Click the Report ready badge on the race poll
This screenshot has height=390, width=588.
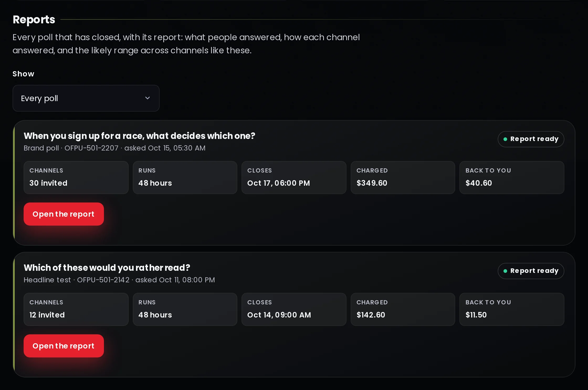point(531,139)
